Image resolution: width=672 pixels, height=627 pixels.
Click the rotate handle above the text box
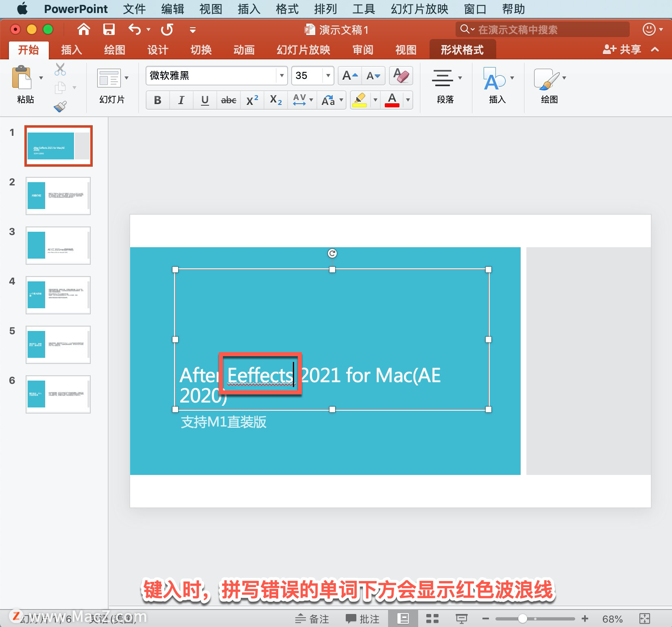click(332, 253)
